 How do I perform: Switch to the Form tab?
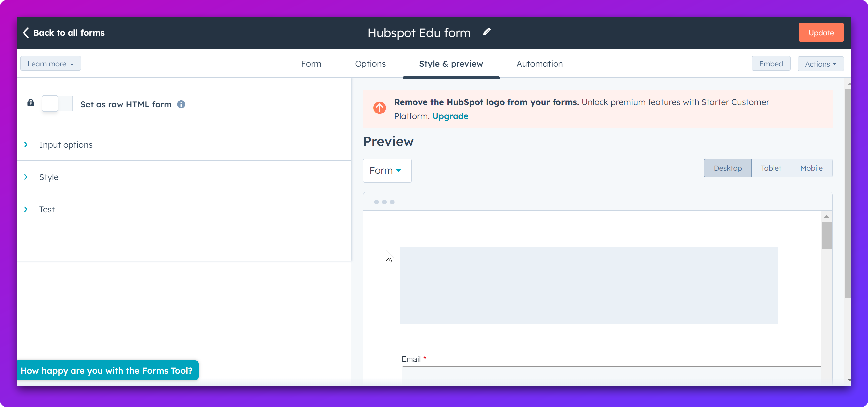(311, 64)
